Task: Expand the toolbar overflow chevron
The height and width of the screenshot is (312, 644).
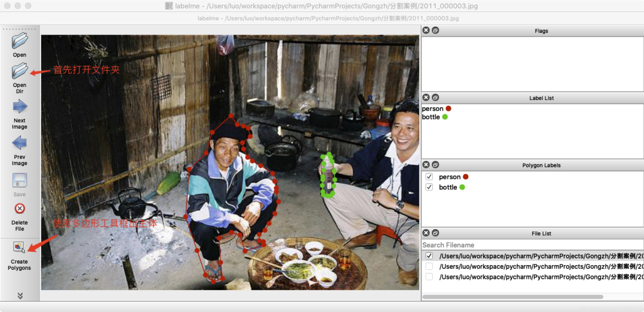Action: 20,296
